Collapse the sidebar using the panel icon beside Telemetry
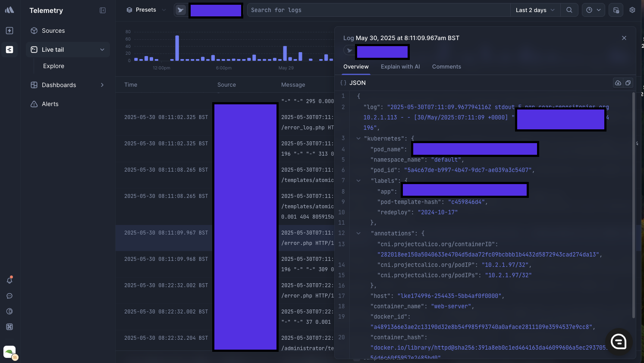Image resolution: width=644 pixels, height=363 pixels. click(x=102, y=10)
